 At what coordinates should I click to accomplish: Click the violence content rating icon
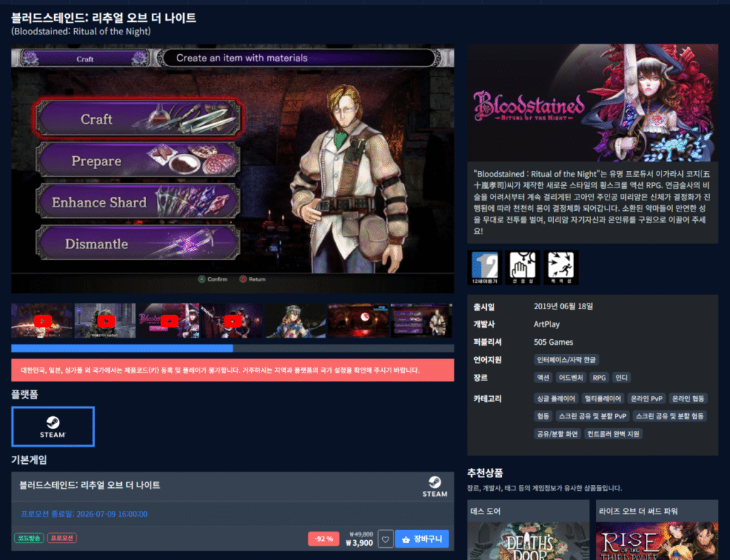(561, 267)
